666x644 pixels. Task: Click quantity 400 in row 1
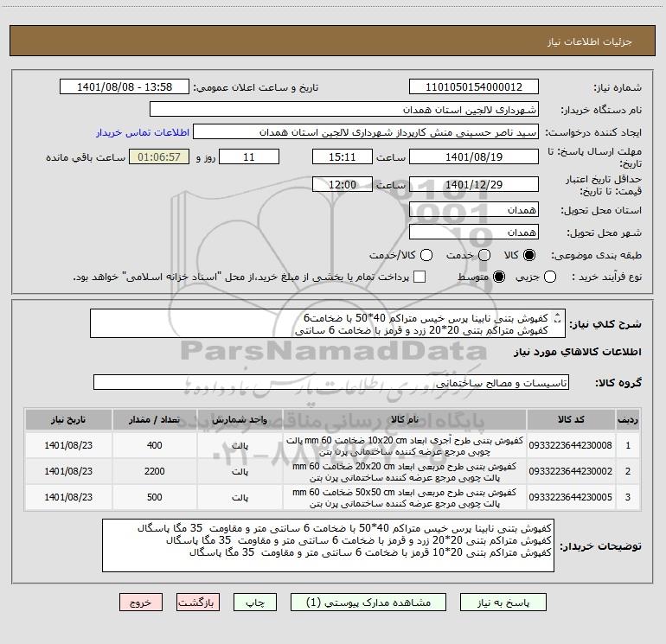coord(154,445)
